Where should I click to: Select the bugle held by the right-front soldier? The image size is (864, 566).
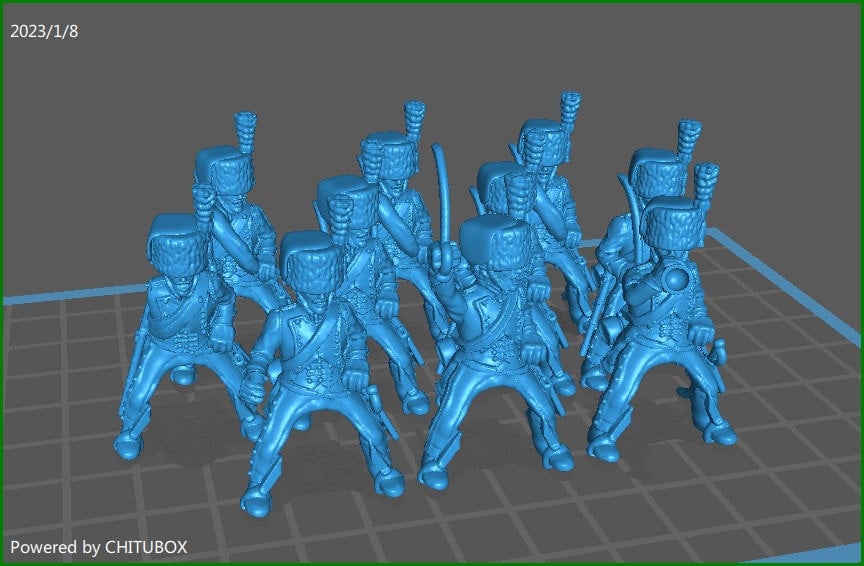tap(676, 279)
